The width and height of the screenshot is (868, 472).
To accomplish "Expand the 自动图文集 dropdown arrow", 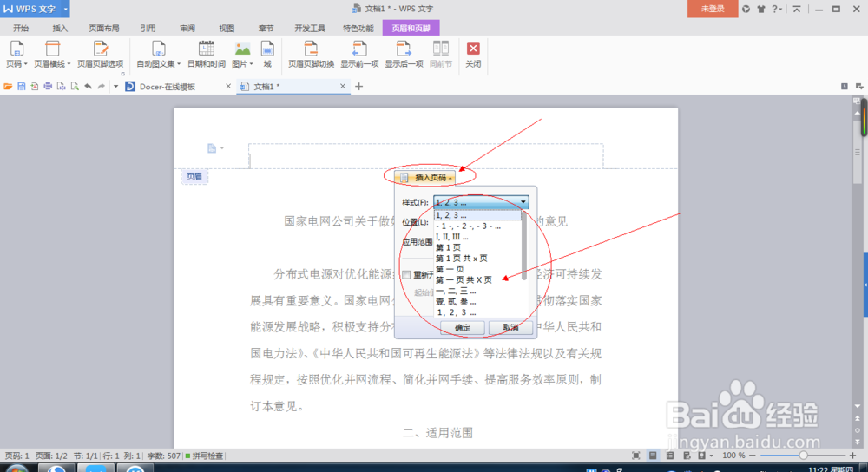I will pyautogui.click(x=179, y=64).
